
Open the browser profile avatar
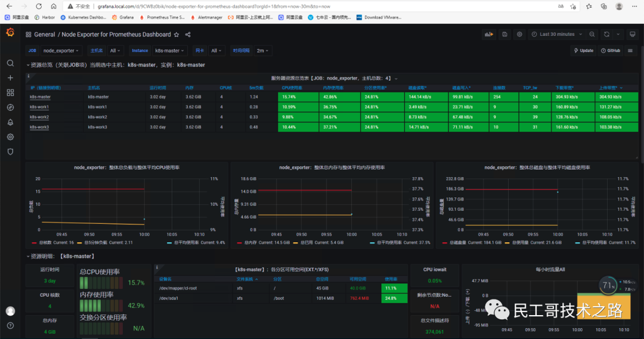coord(619,6)
